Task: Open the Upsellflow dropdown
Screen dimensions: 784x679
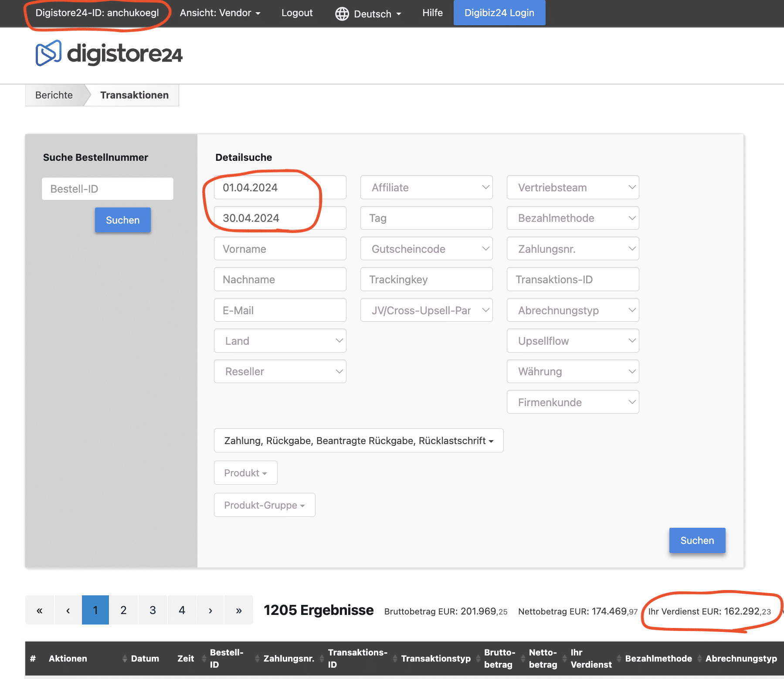Action: coord(573,341)
